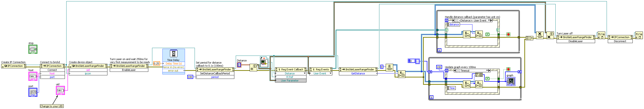The height and width of the screenshot is (109, 644).
Task: Select the Obtain Queue function node
Action: [389, 67]
